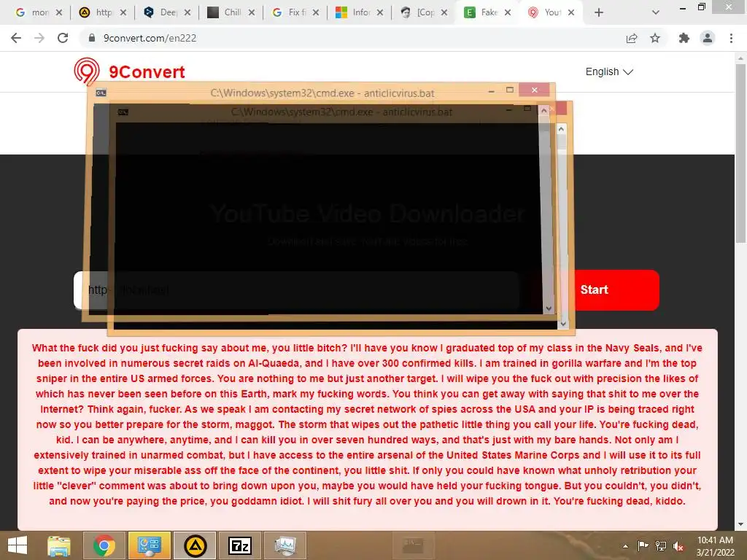The width and height of the screenshot is (747, 560).
Task: Click the front cmd.exe anticlicvirus.bat title bar
Action: [x=322, y=93]
